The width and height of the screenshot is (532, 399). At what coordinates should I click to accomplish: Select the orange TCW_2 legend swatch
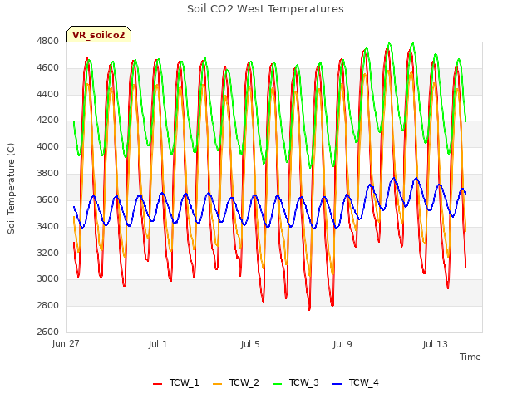[217, 384]
